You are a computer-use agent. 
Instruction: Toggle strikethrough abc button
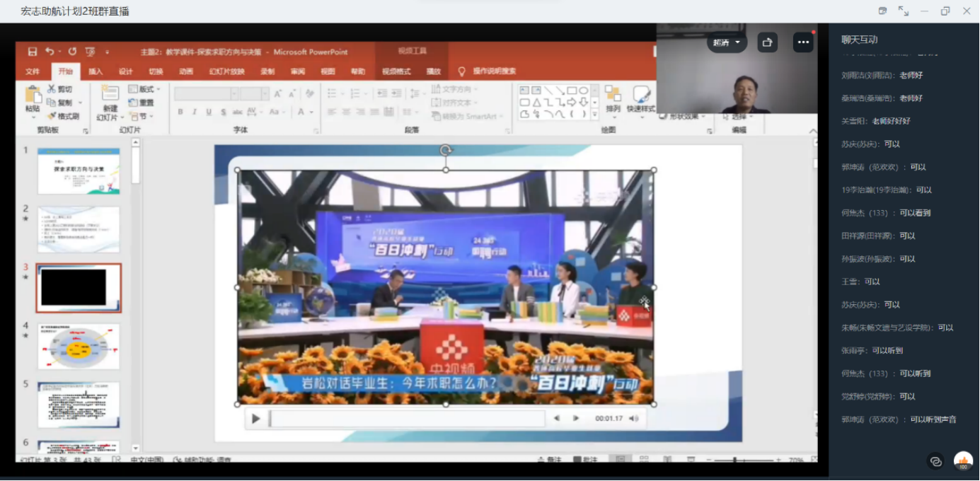point(238,112)
